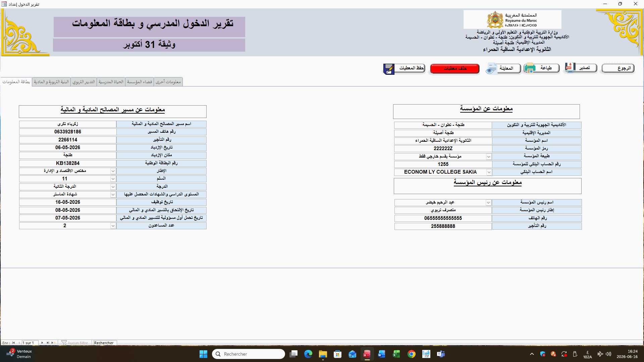Click the Rechercher record search box

pyautogui.click(x=105, y=343)
